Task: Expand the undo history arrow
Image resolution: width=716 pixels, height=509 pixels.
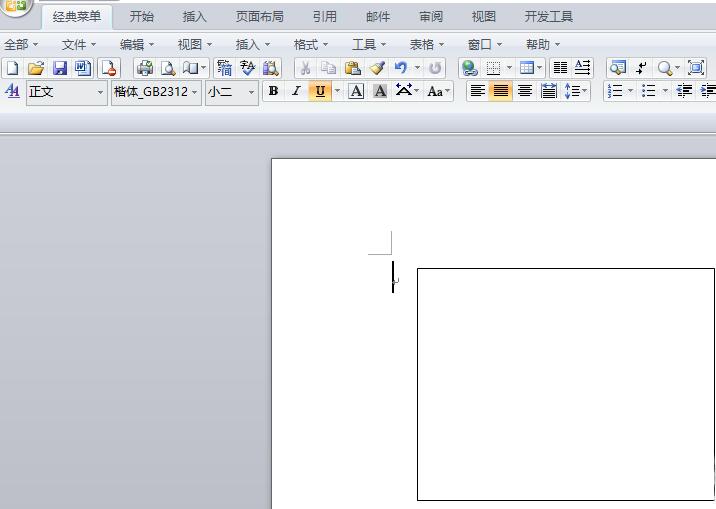Action: (417, 68)
